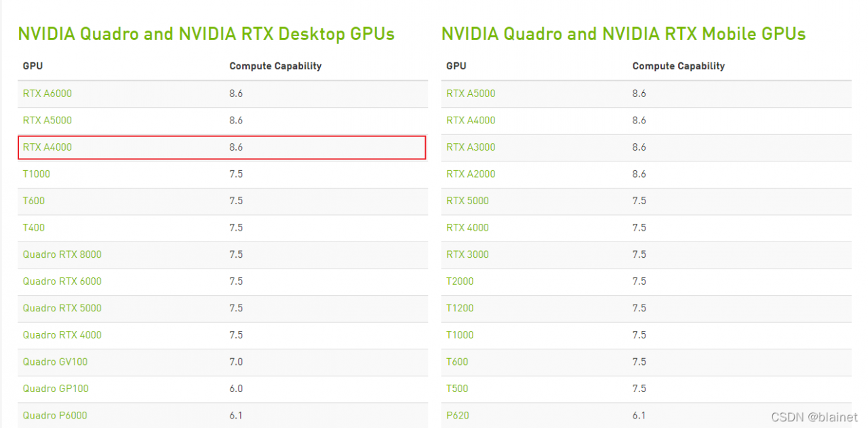This screenshot has width=868, height=428.
Task: Open the T2000 mobile GPU link
Action: click(x=460, y=281)
